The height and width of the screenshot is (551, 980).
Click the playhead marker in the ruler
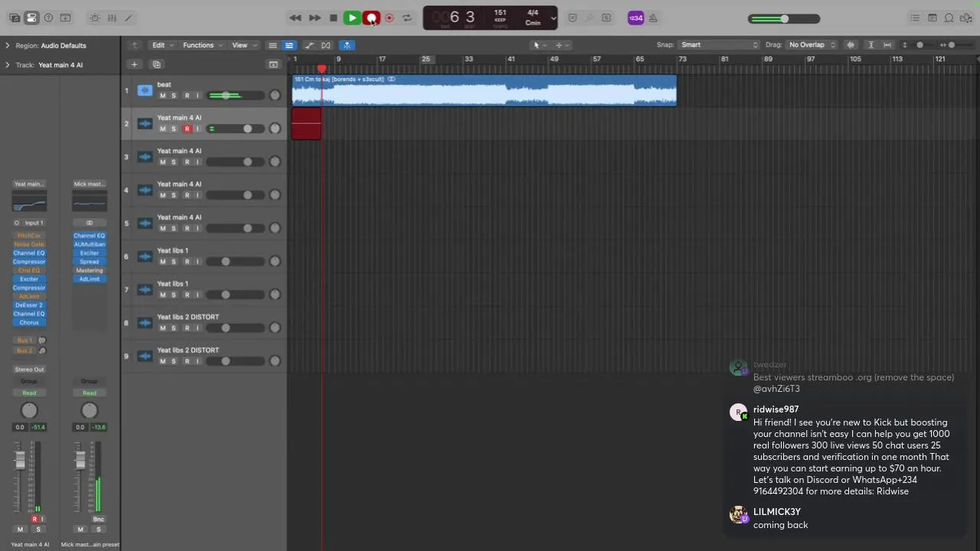322,70
